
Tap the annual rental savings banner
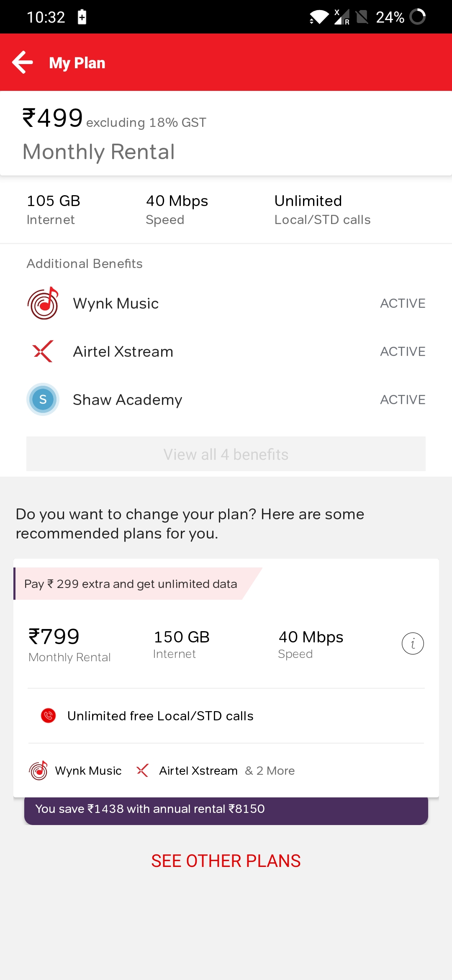tap(226, 809)
